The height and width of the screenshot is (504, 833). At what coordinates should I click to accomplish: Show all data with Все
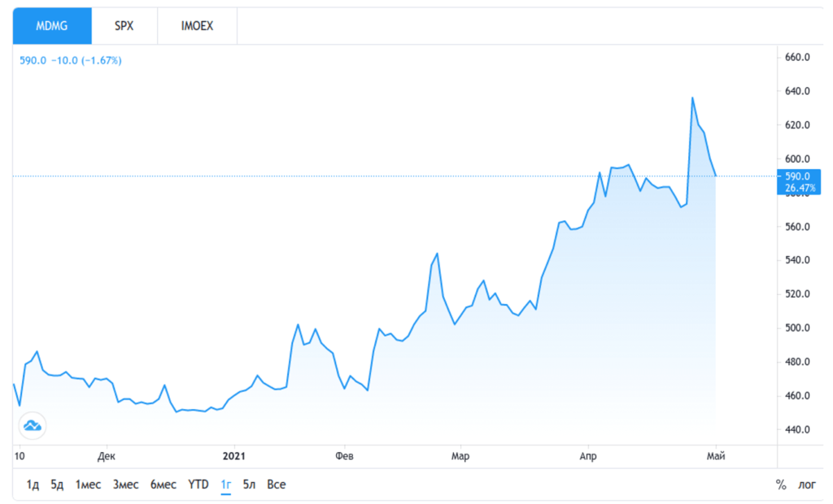pos(277,484)
